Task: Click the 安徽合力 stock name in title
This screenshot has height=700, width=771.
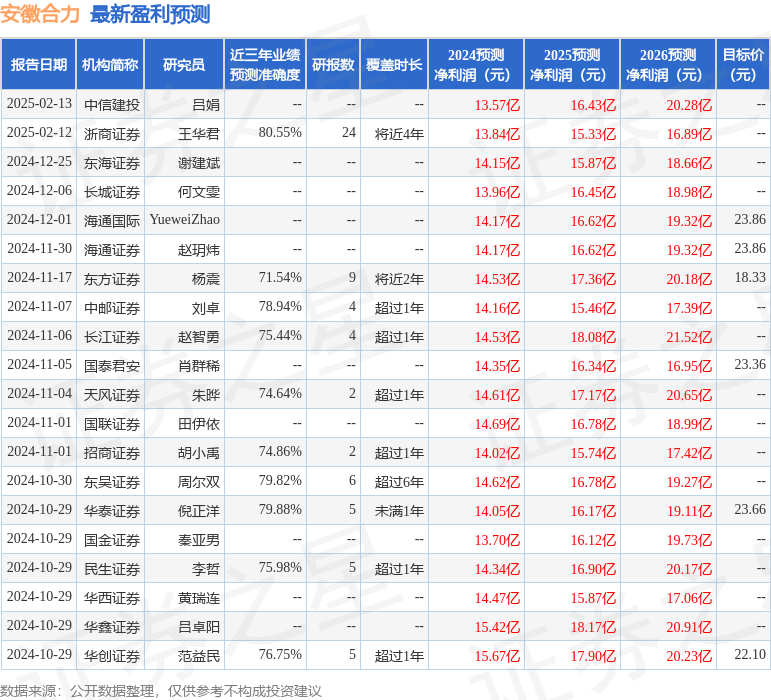Action: pos(41,14)
